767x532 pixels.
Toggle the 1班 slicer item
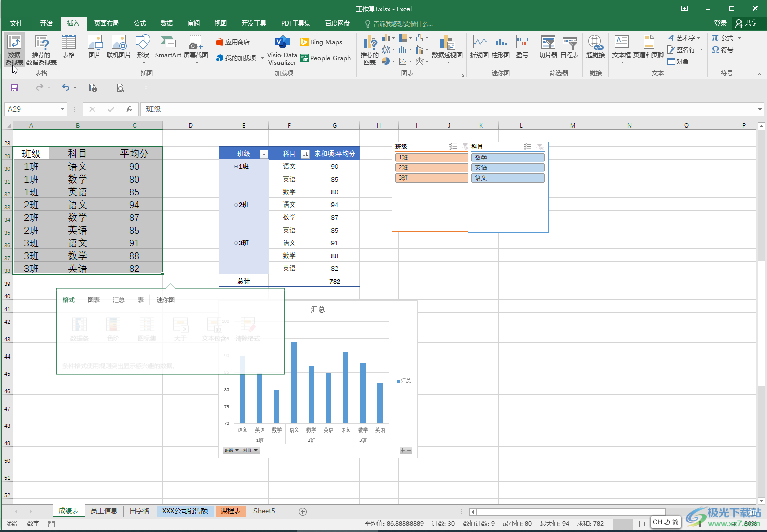(431, 158)
